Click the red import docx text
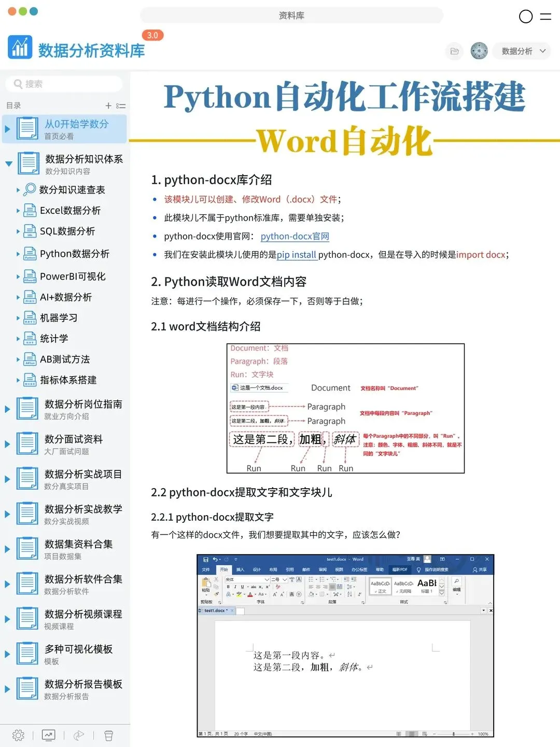 (481, 255)
